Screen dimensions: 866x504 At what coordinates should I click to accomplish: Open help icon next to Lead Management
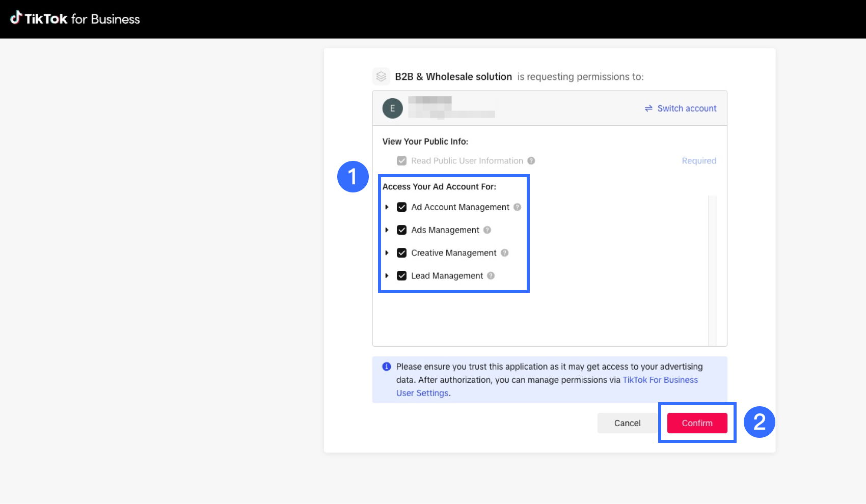(x=491, y=276)
